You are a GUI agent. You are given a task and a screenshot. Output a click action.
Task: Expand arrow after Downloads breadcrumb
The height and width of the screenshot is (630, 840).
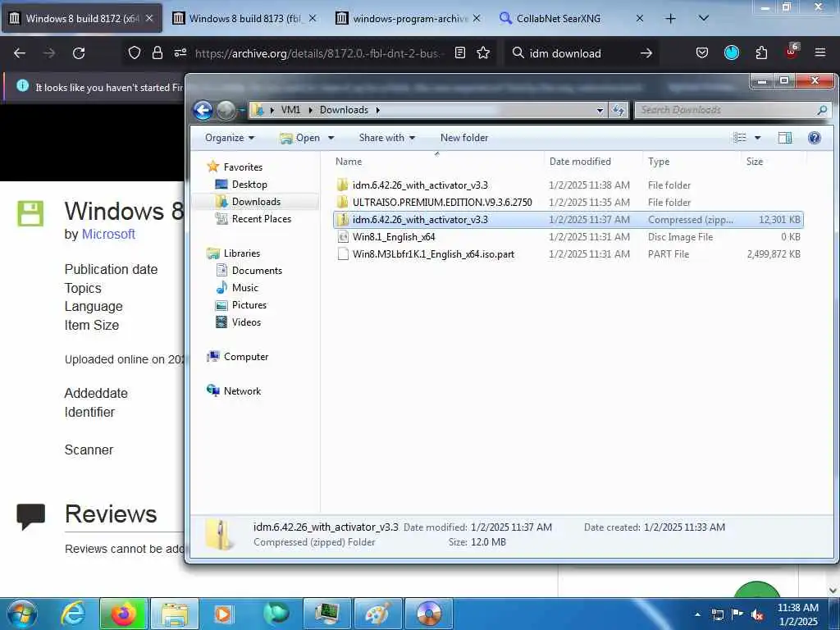pyautogui.click(x=377, y=111)
